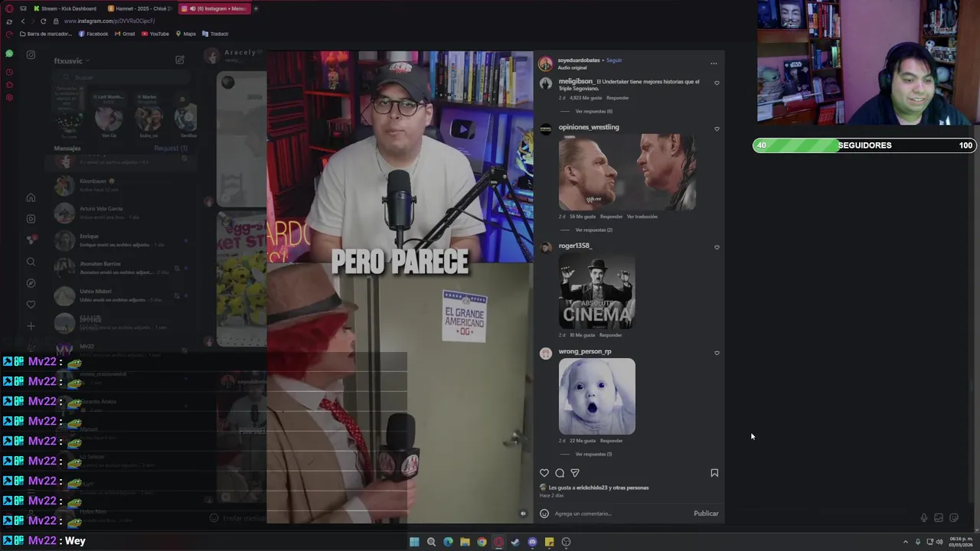The width and height of the screenshot is (980, 551).
Task: Open the Traducir bookmark
Action: pos(215,34)
